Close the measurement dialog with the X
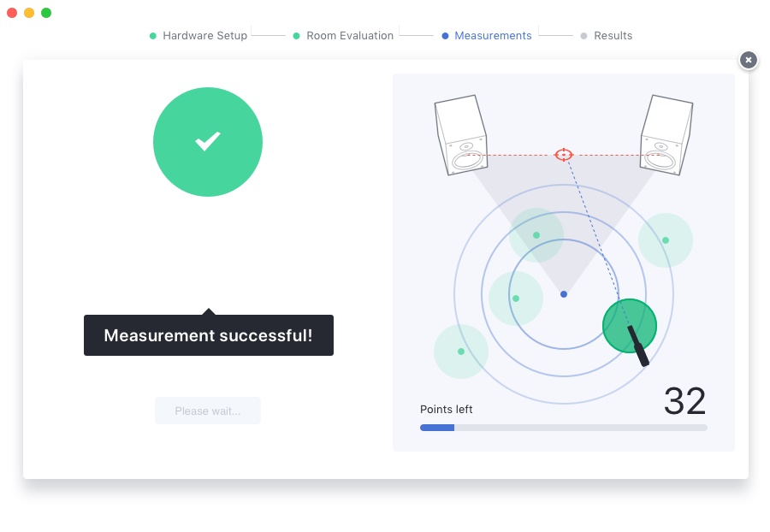 click(x=749, y=60)
